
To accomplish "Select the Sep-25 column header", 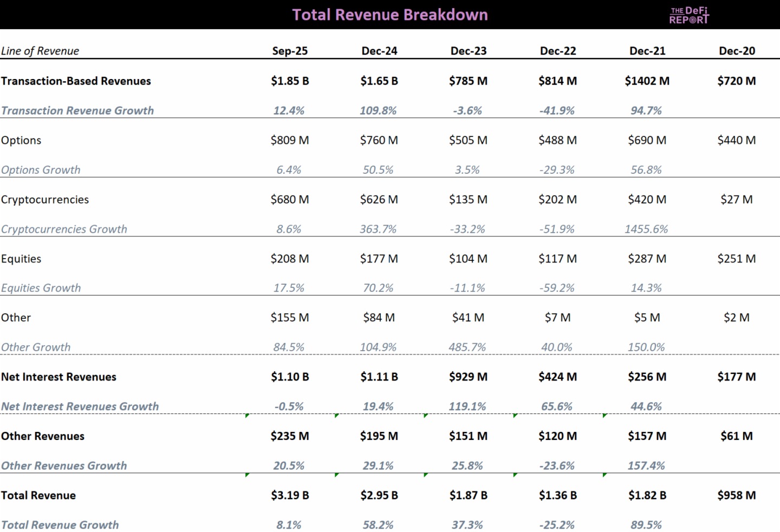I will pyautogui.click(x=290, y=51).
